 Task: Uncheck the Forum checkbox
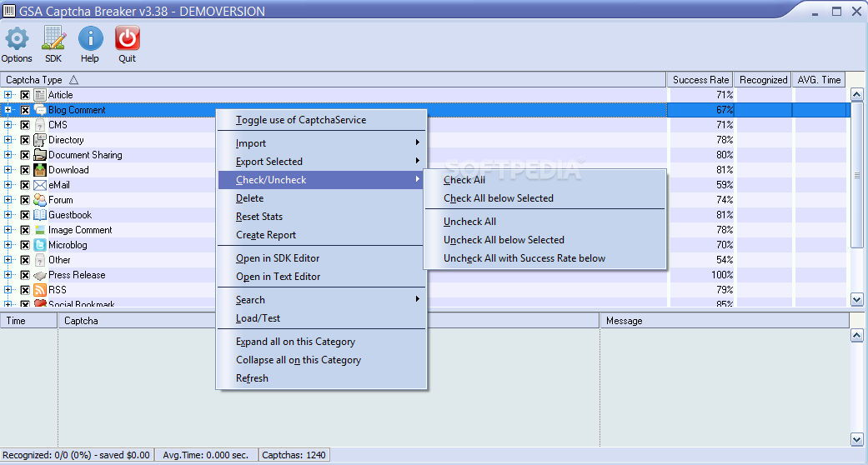coord(25,200)
